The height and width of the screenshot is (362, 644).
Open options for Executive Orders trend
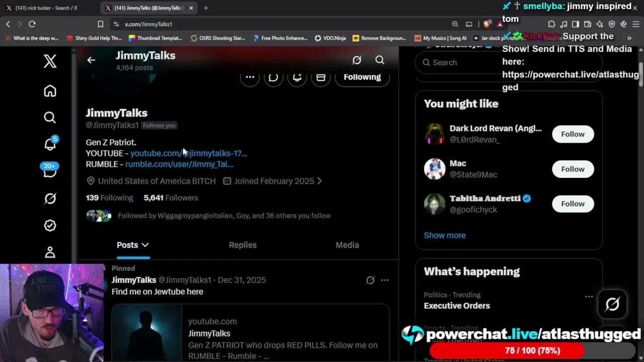click(589, 297)
